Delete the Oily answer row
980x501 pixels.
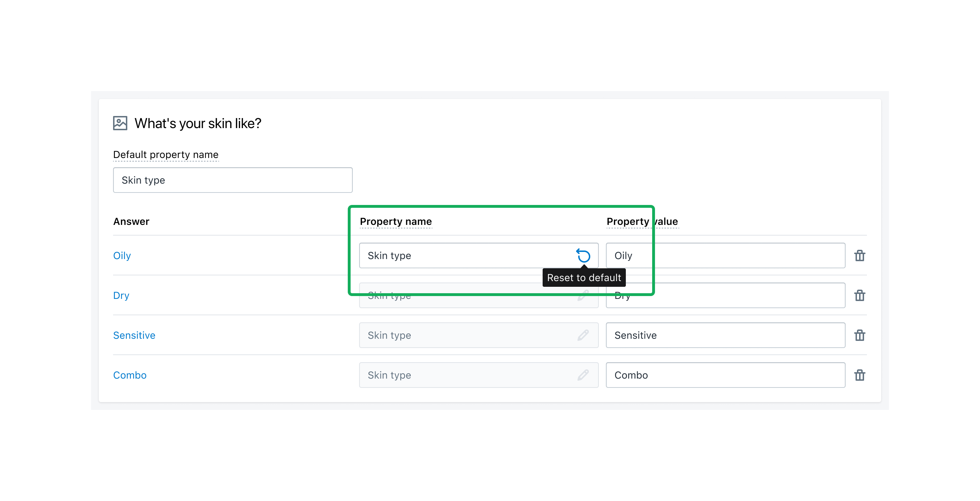click(x=859, y=255)
